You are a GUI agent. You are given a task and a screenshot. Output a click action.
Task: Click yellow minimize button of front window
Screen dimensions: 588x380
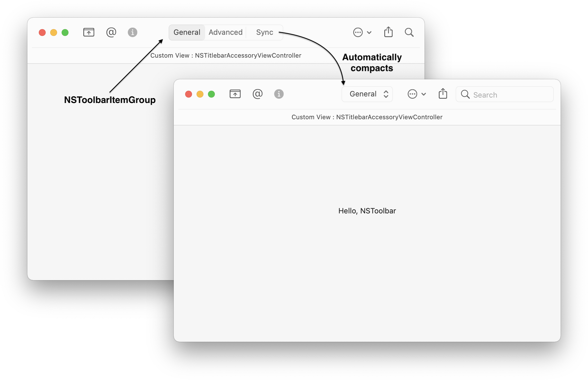200,94
